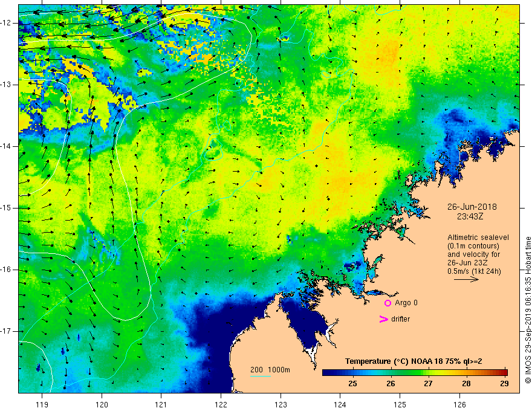The width and height of the screenshot is (532, 411).
Task: Select the date text 26-Jun-2018
Action: click(472, 207)
